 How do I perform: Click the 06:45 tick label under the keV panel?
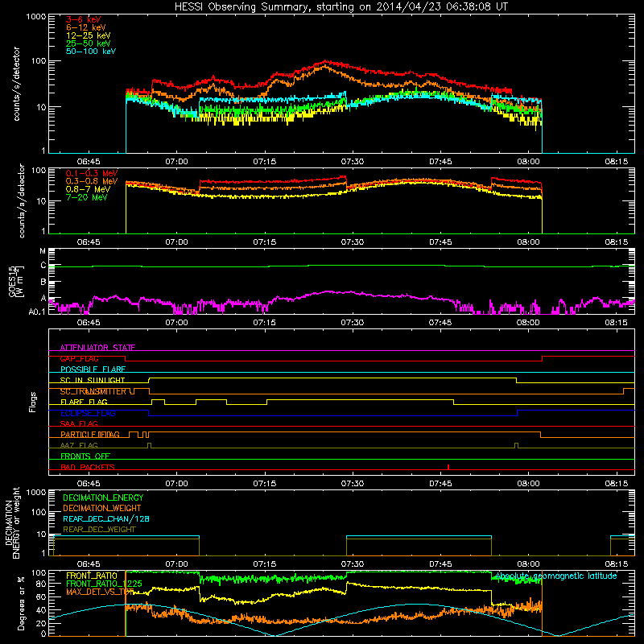tap(89, 162)
